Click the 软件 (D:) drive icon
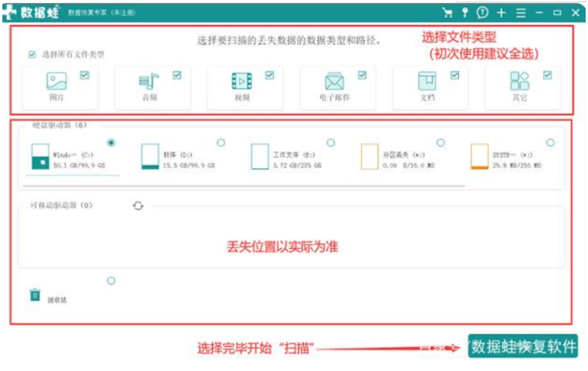 pyautogui.click(x=150, y=157)
